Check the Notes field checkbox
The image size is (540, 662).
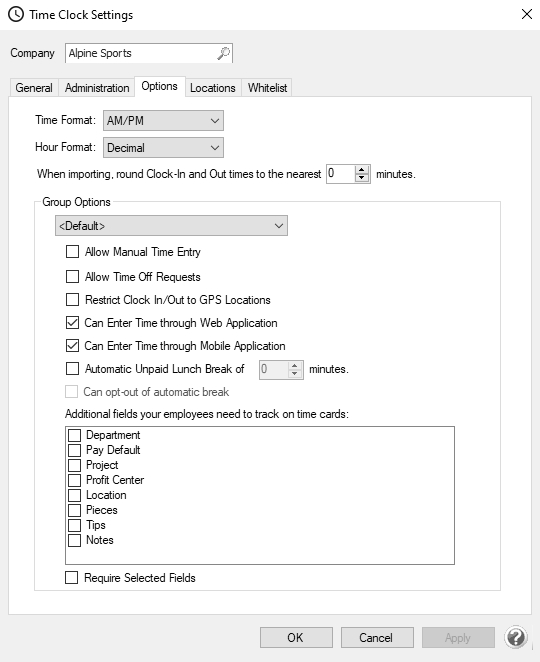tap(74, 540)
